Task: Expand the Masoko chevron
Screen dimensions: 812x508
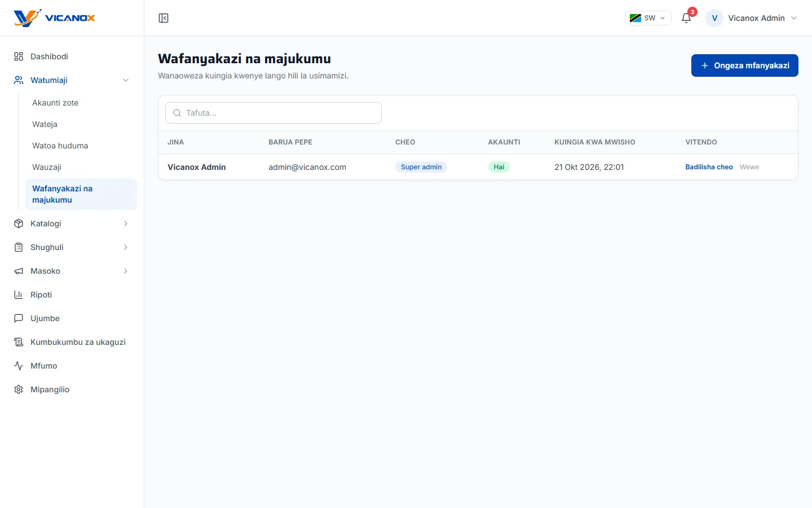Action: click(x=126, y=271)
